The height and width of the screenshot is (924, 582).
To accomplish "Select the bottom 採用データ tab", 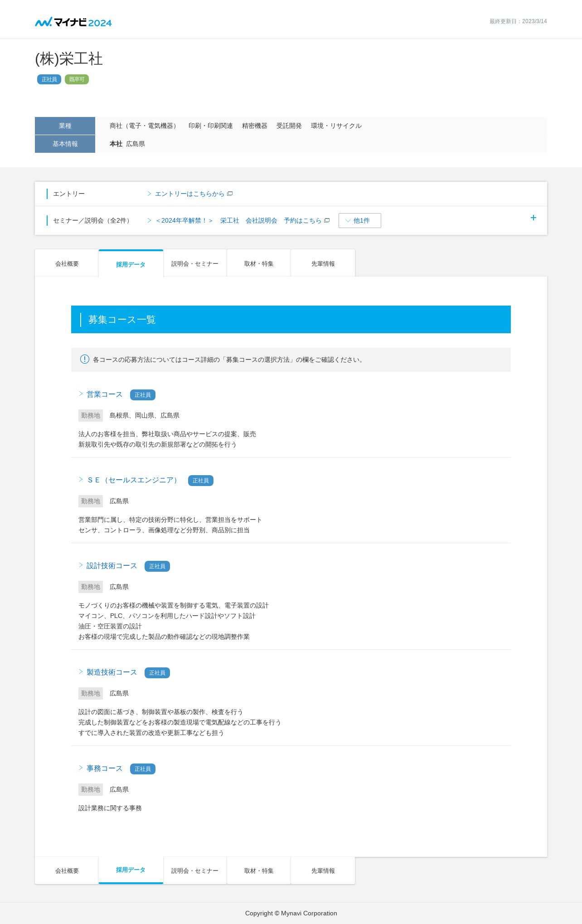I will click(x=131, y=870).
